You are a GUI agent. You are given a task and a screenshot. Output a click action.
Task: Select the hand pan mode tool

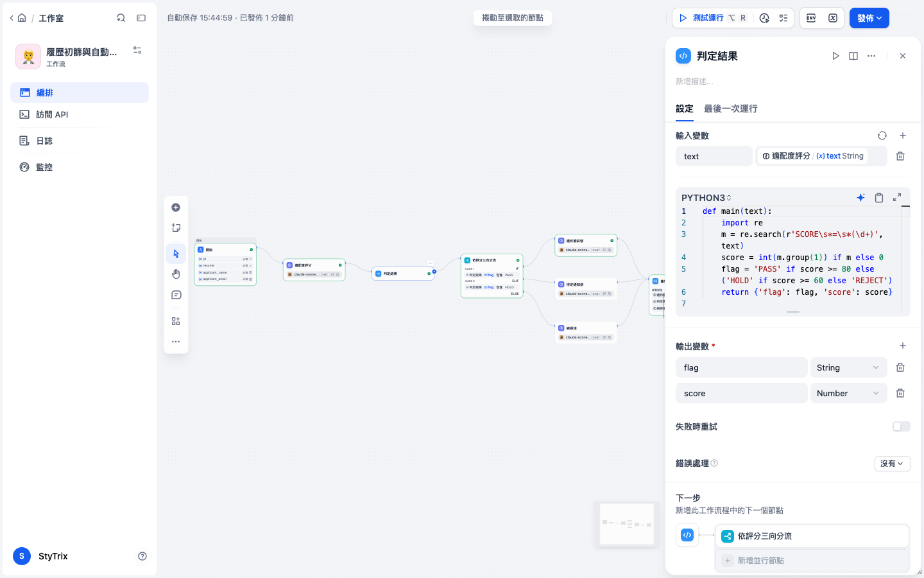(x=176, y=274)
